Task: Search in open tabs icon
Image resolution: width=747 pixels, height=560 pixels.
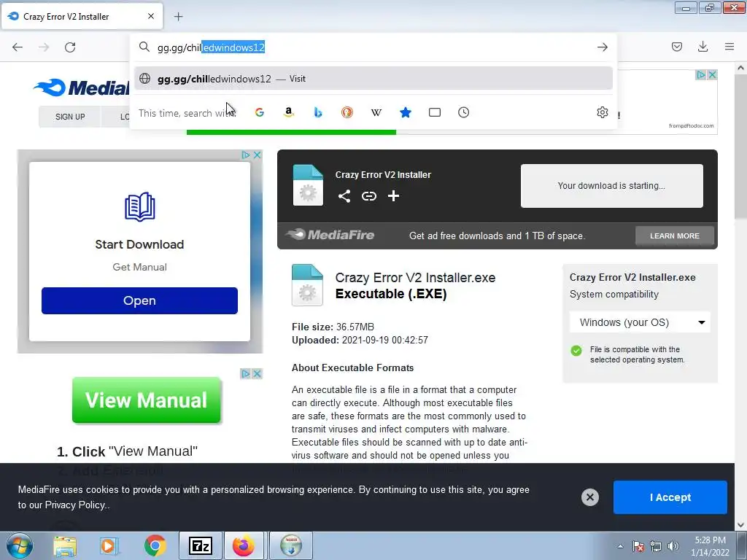Action: pos(435,112)
